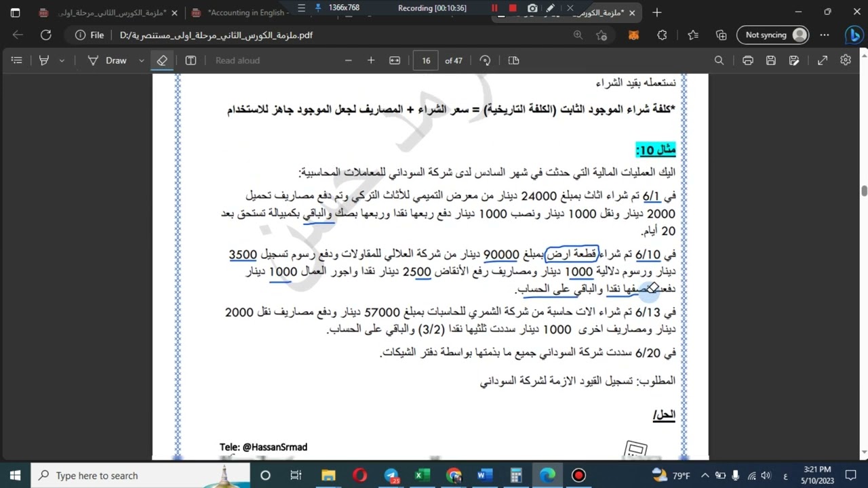Screen dimensions: 868x488
Task: Open Tab actions menu icon
Action: click(15, 12)
